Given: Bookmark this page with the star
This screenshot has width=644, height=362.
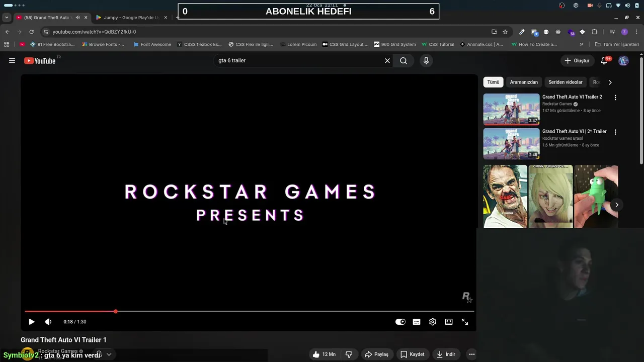Looking at the screenshot, I should click(x=505, y=32).
